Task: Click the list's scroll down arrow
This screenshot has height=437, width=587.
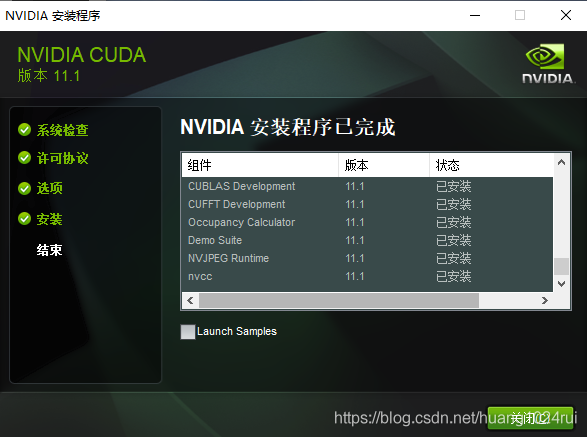Action: click(x=561, y=283)
